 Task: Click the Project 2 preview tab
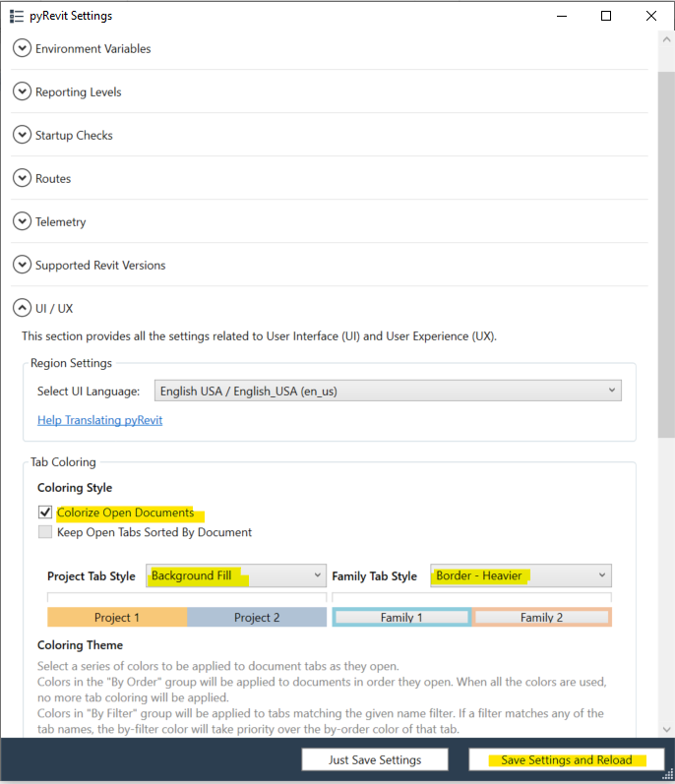257,618
